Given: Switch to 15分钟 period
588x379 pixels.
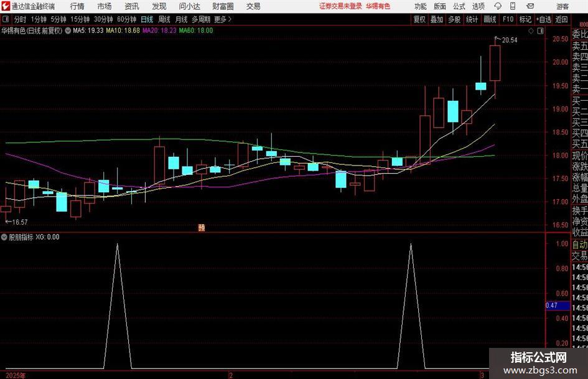Looking at the screenshot, I should coord(80,19).
